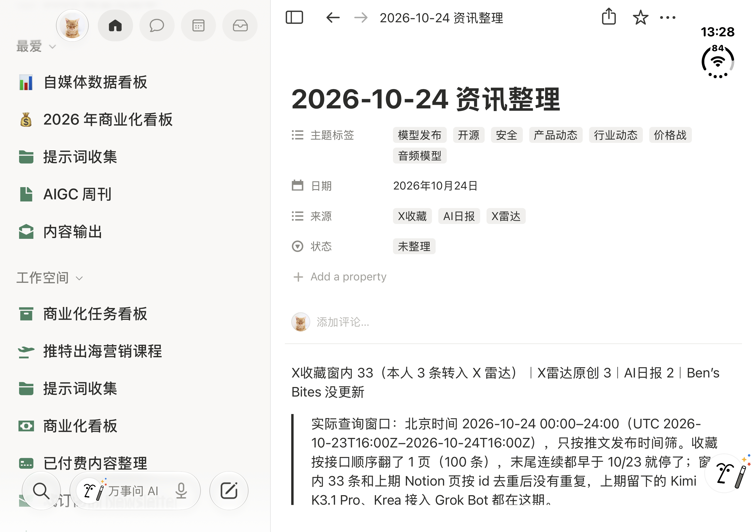
Task: Open the 状态 dropdown showing 未整理
Action: [414, 247]
